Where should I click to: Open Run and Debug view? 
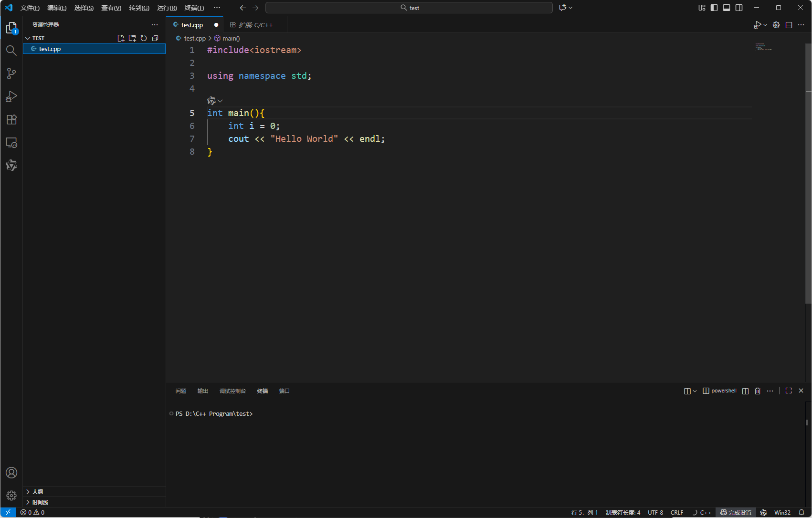click(x=11, y=96)
